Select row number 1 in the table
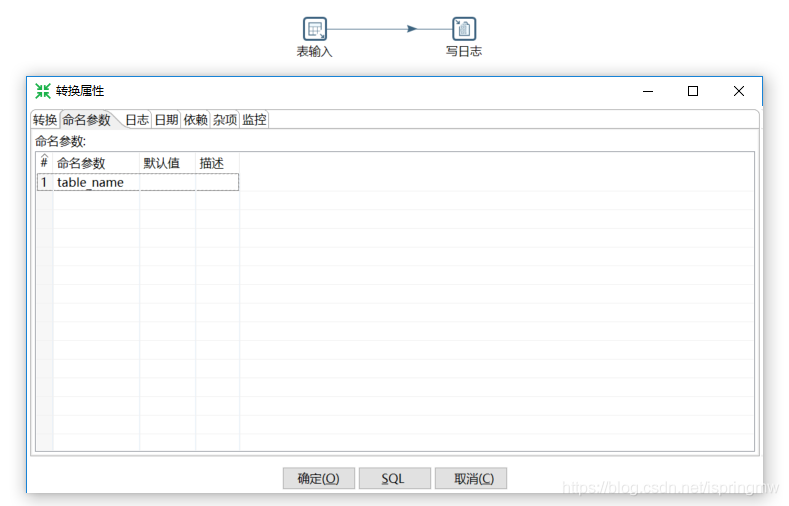This screenshot has width=789, height=506. [44, 182]
